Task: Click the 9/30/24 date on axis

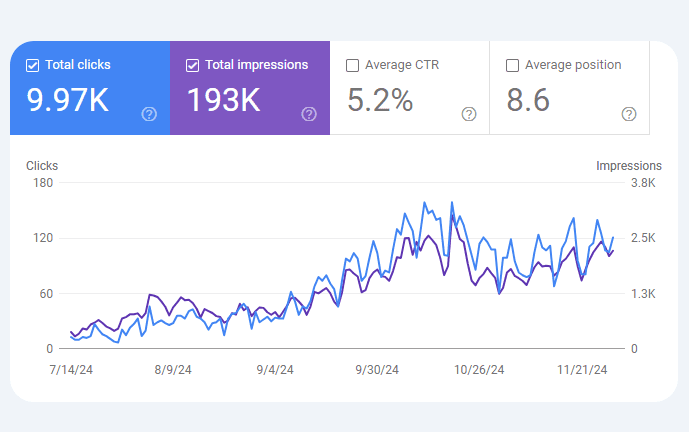Action: coord(377,369)
